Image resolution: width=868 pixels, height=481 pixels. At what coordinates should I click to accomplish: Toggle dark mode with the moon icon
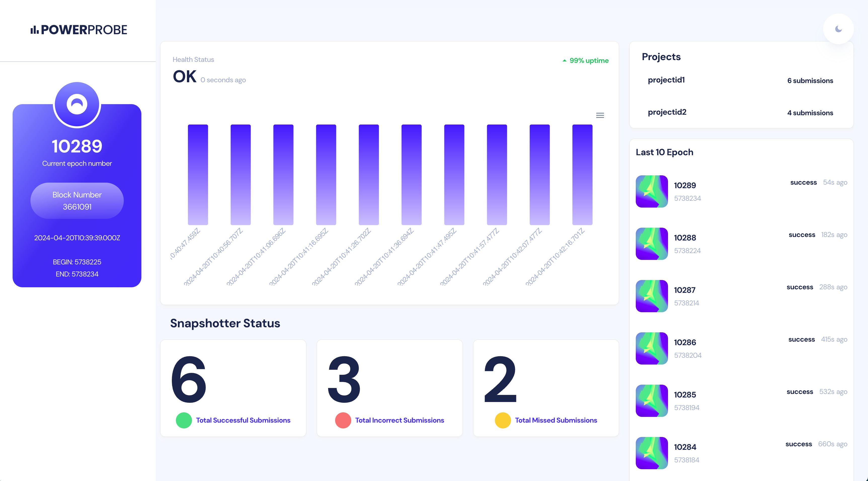838,29
